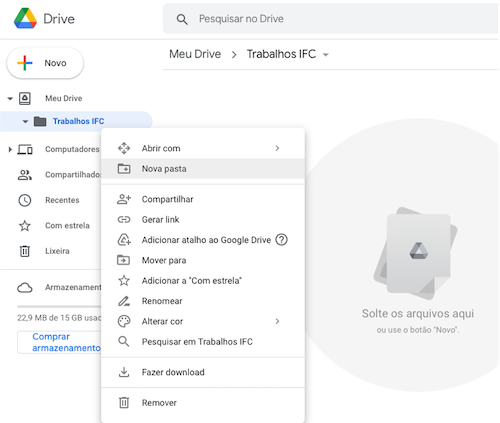Select Pesquisar em Trabalhos IFC
The width and height of the screenshot is (500, 423).
click(x=203, y=342)
